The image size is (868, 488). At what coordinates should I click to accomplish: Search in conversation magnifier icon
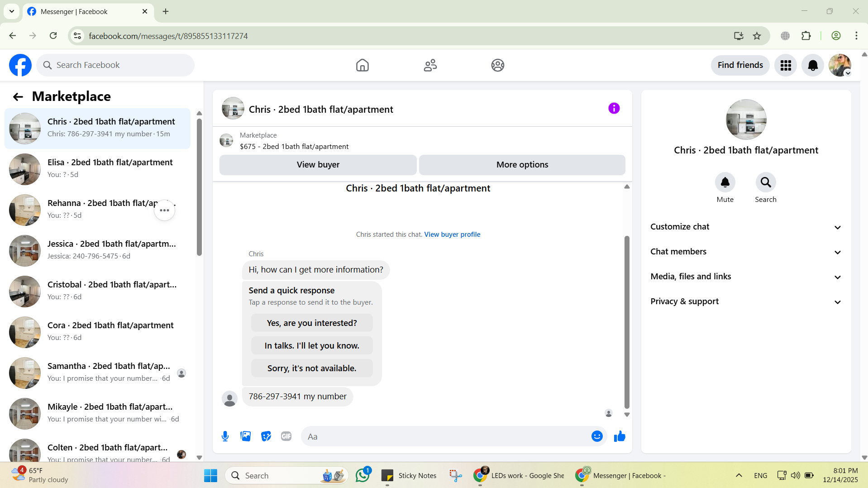766,182
